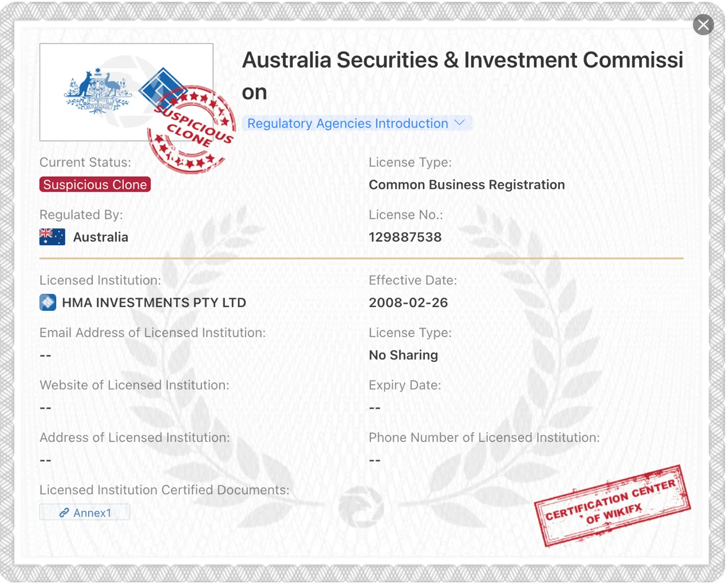Click the Australia country name text

click(101, 237)
